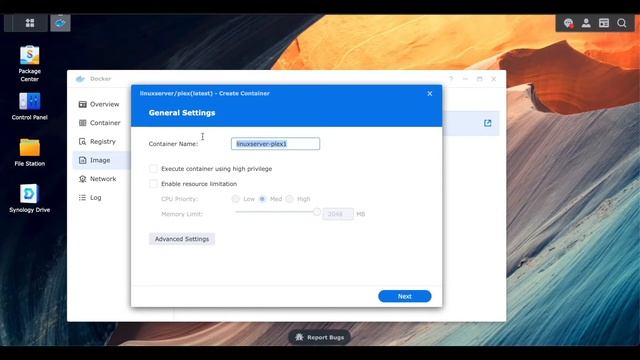Viewport: 640px width, 360px height.
Task: Click the Registry sidebar icon
Action: (82, 142)
